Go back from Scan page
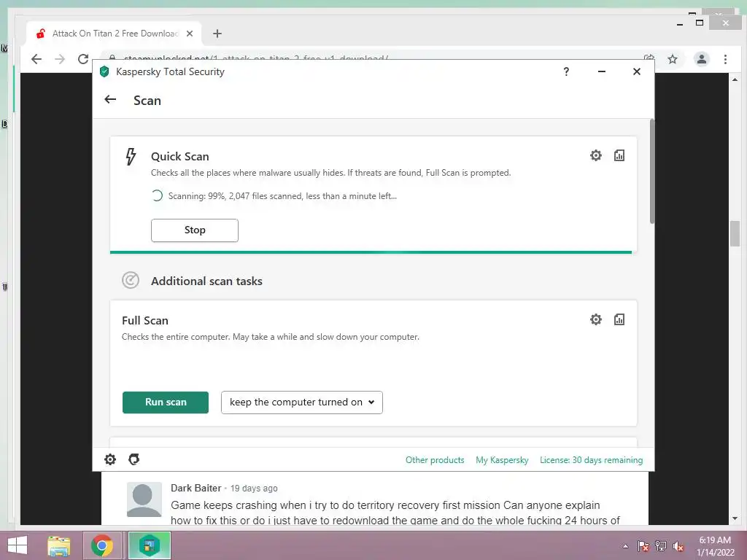The height and width of the screenshot is (560, 747). [x=110, y=99]
